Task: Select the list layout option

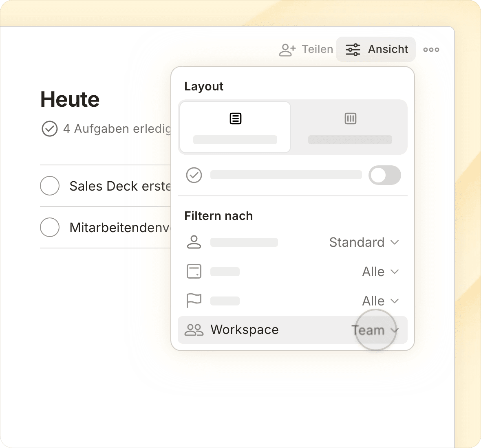Action: 235,127
